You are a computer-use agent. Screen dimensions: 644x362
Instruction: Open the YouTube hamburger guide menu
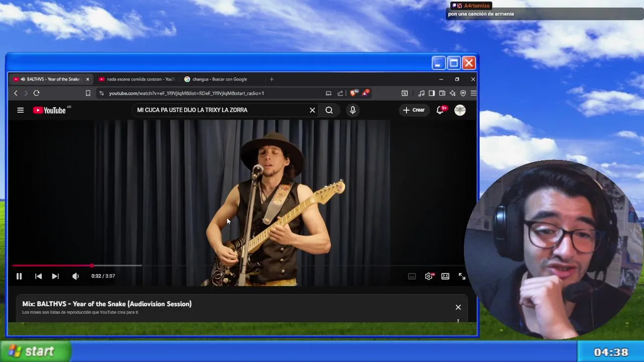[21, 110]
